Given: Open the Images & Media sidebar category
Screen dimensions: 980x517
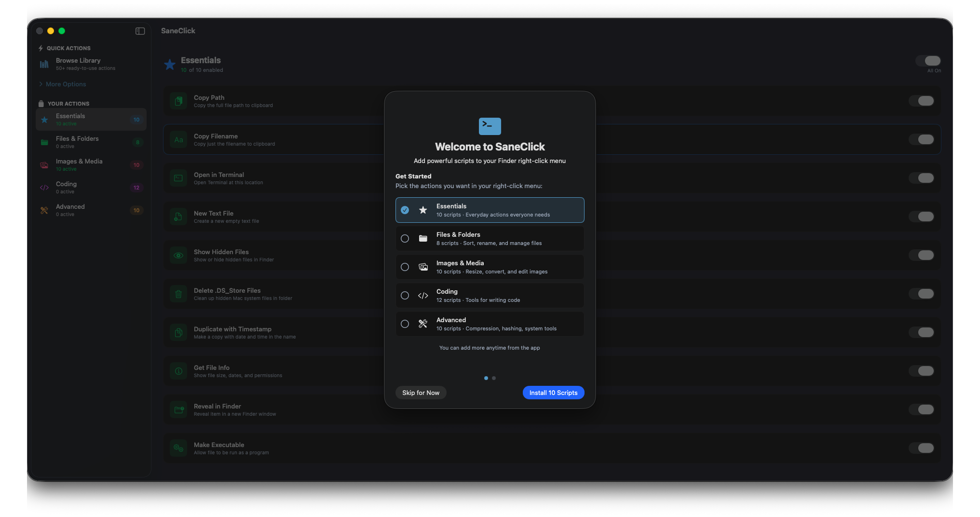Looking at the screenshot, I should pyautogui.click(x=91, y=165).
